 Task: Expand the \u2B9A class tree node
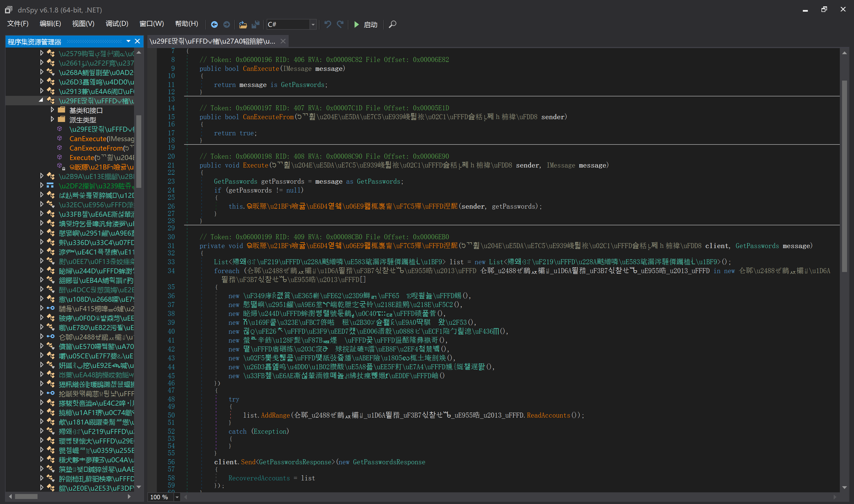tap(41, 176)
